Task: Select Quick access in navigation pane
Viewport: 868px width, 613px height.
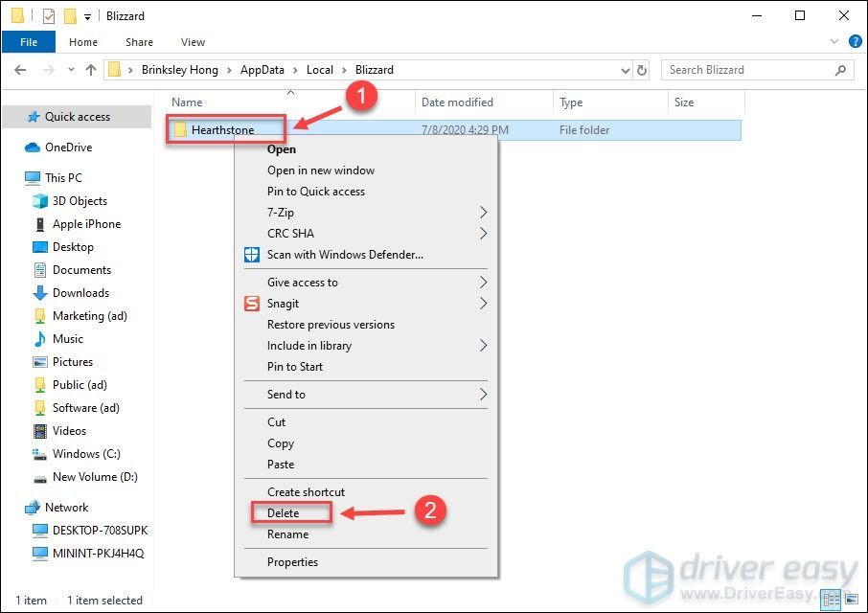Action: coord(77,117)
